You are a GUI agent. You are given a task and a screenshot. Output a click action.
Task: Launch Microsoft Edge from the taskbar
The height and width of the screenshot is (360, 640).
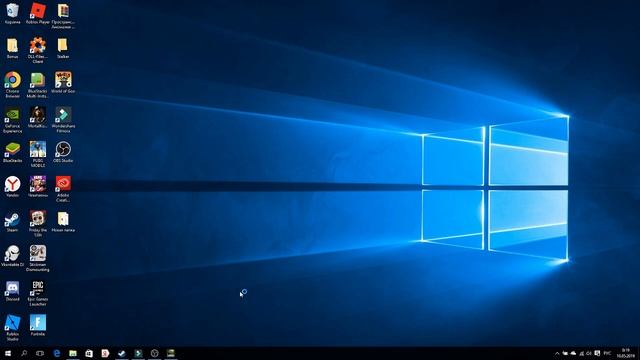coord(56,353)
